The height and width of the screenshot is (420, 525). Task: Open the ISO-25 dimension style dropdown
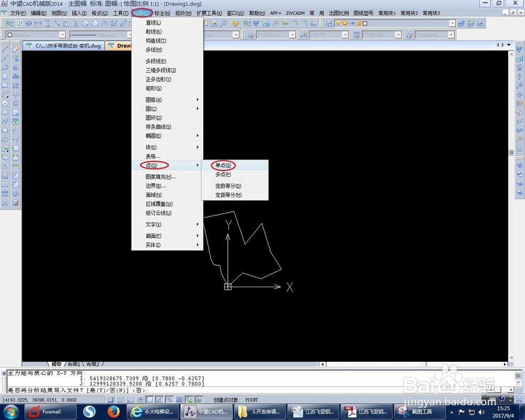tap(346, 35)
